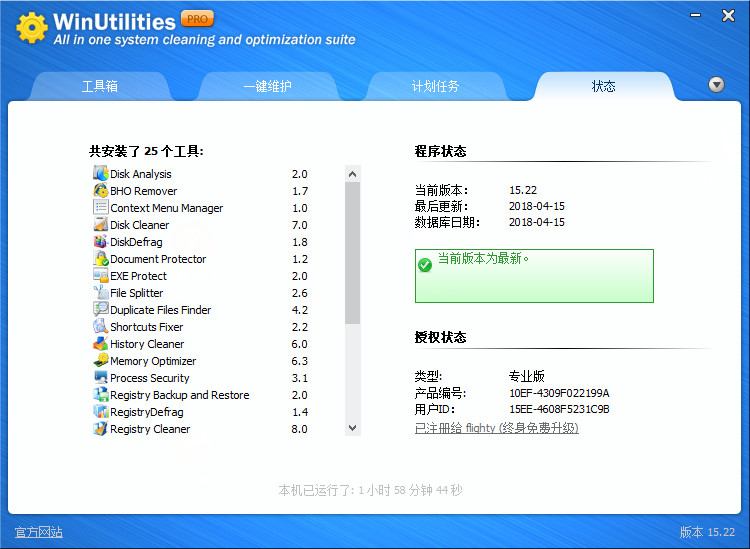Viewport: 750px width, 549px height.
Task: Click the user ID 15EE-4608F5231C9B
Action: point(559,409)
